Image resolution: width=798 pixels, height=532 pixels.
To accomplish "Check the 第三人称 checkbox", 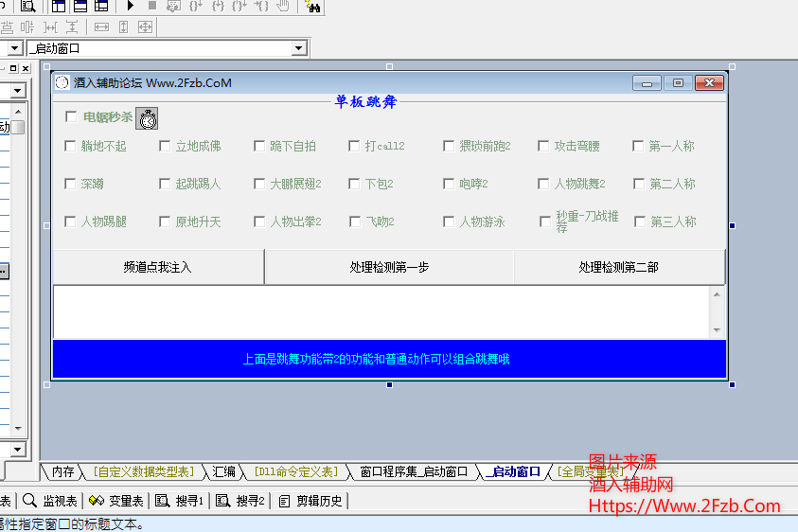I will click(x=640, y=222).
